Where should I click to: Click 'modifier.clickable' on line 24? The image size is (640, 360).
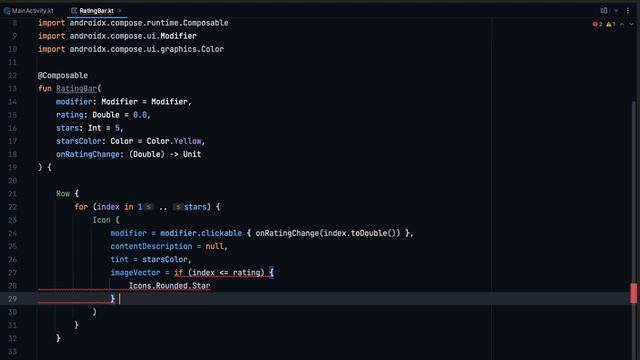point(201,233)
